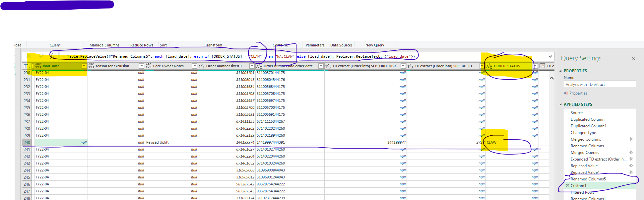Open filter dropdown for ORDER_STATUS column

535,66
